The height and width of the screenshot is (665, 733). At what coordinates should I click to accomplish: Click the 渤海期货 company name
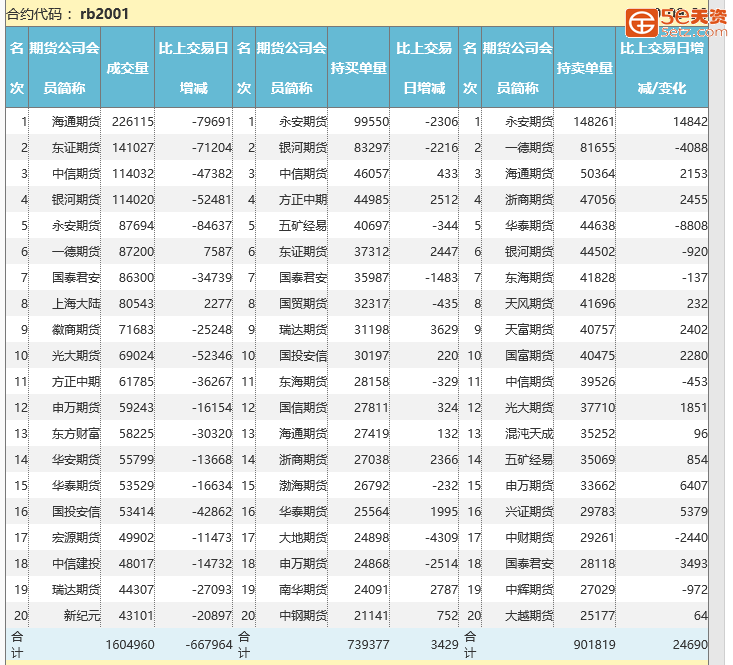(303, 486)
